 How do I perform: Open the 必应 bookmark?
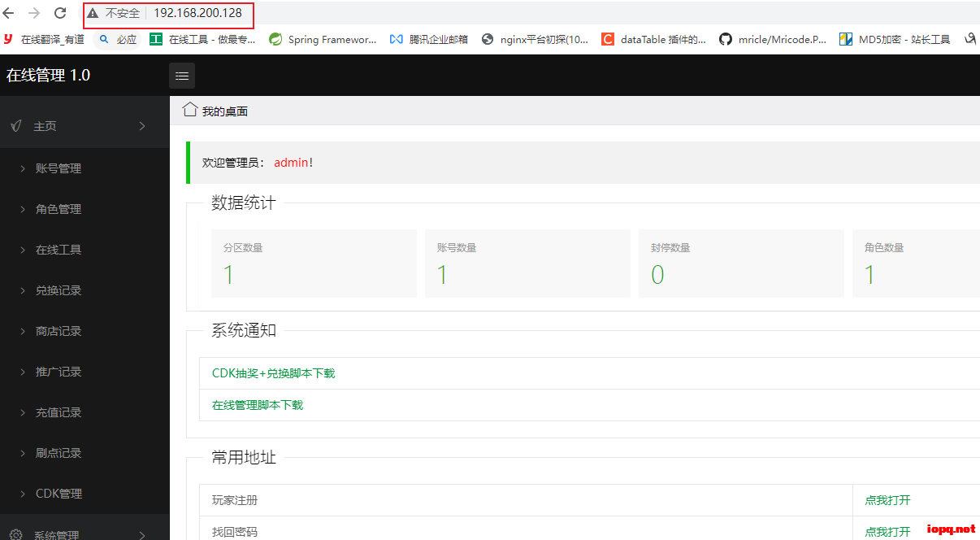click(x=118, y=39)
